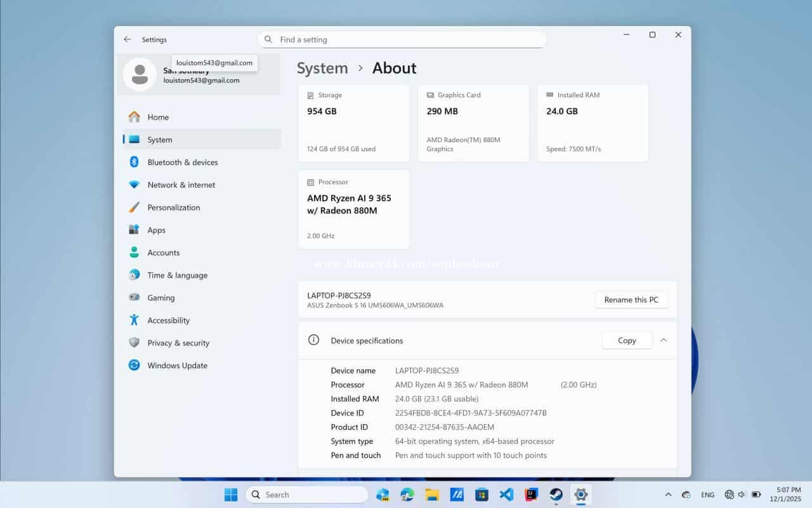Viewport: 812px width, 508px height.
Task: Open Bluetooth & devices settings
Action: (x=182, y=163)
